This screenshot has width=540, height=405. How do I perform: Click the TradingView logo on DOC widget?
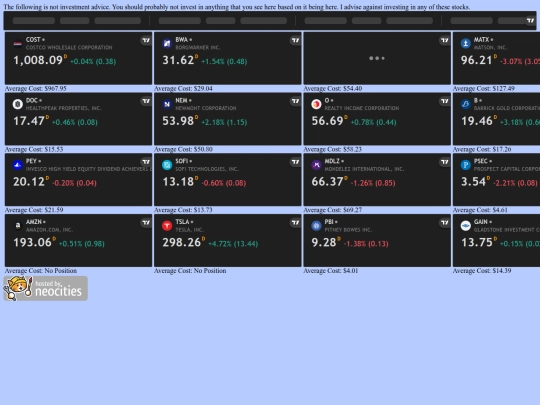coord(146,101)
